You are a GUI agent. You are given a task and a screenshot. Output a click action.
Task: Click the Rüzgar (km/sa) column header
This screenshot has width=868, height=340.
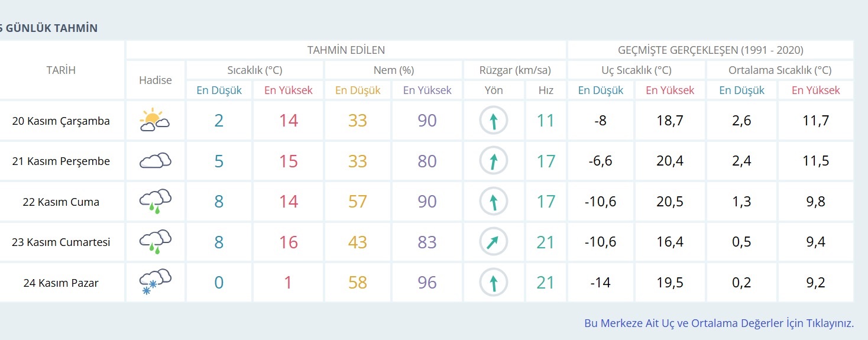point(514,70)
